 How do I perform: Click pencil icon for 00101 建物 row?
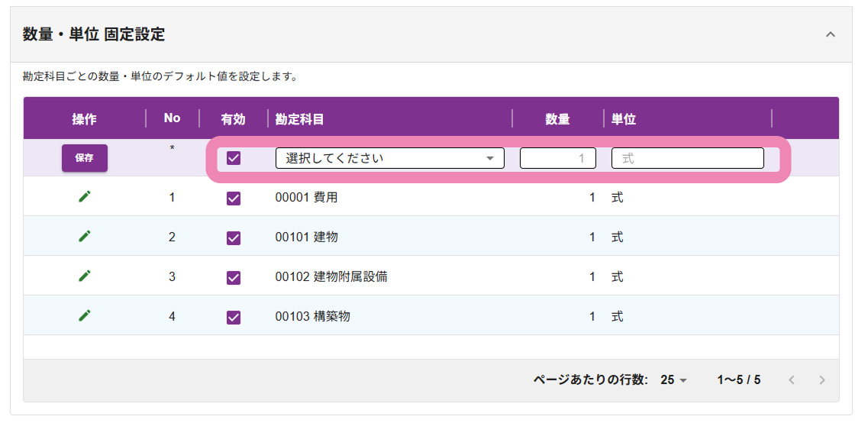click(85, 237)
